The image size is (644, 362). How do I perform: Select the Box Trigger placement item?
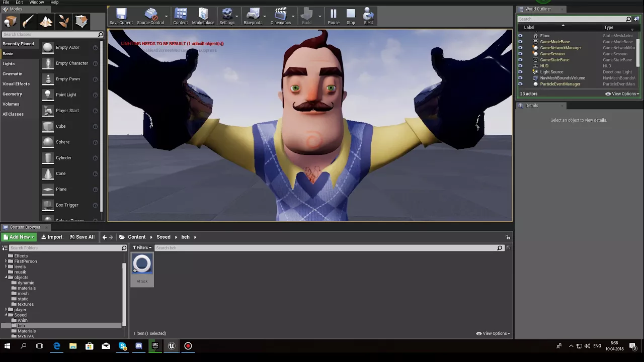(70, 205)
